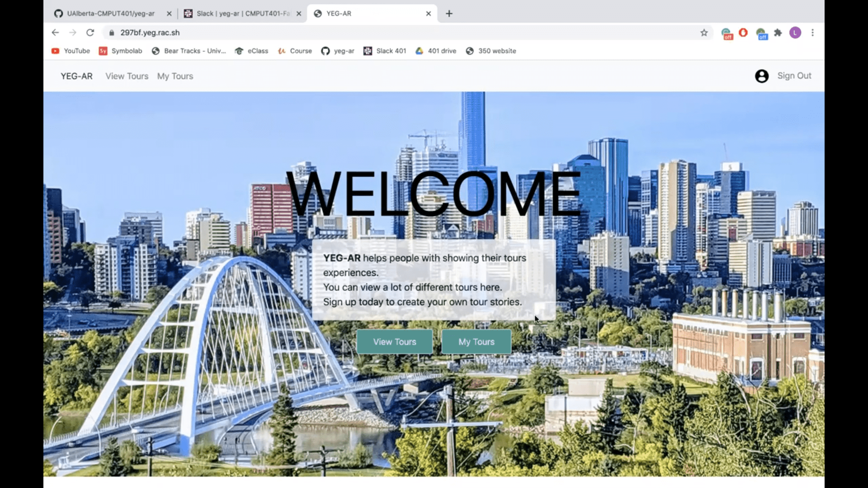Click the user profile avatar icon

coord(761,76)
